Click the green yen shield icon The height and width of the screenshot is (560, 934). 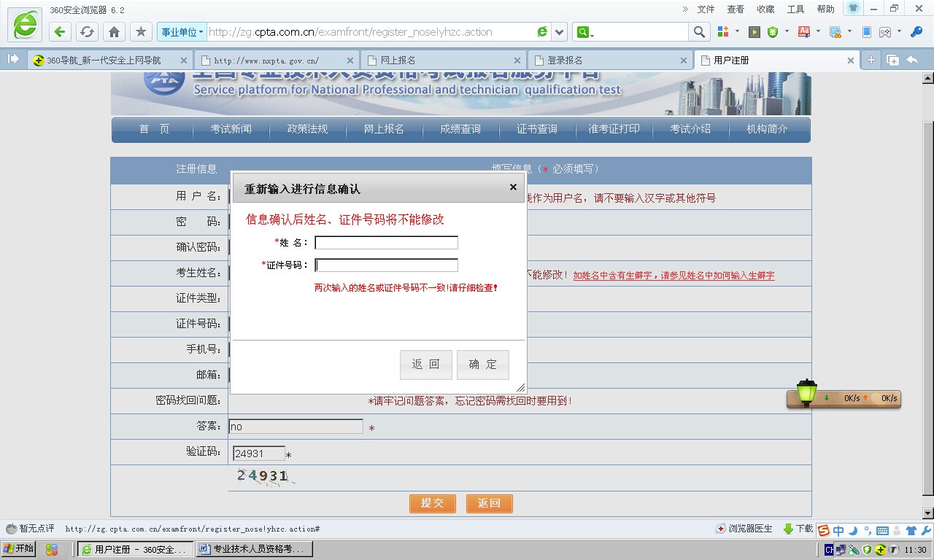(773, 32)
